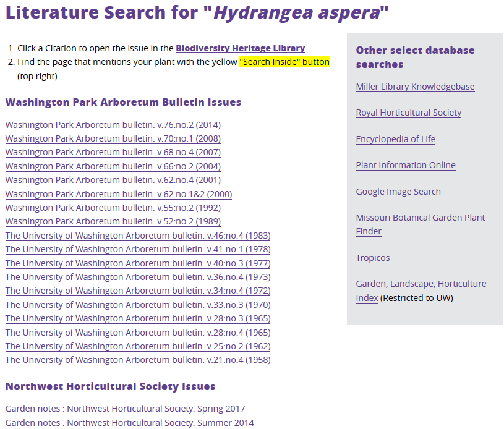Open Washington Park Arboretum bulletin v.70:no.1 (2008)

tap(113, 139)
